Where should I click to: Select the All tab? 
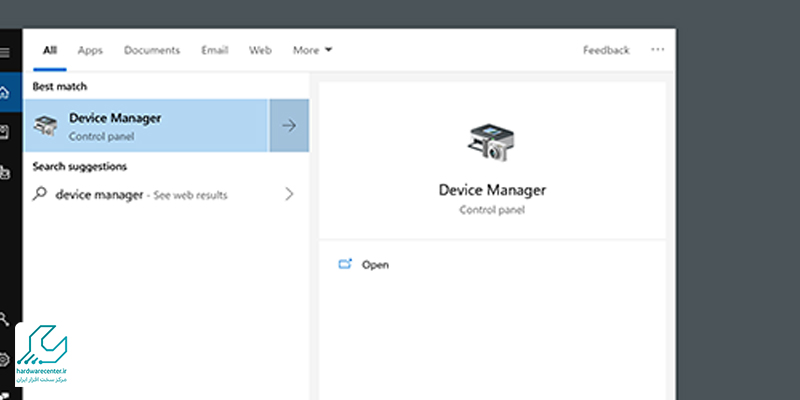(x=50, y=50)
